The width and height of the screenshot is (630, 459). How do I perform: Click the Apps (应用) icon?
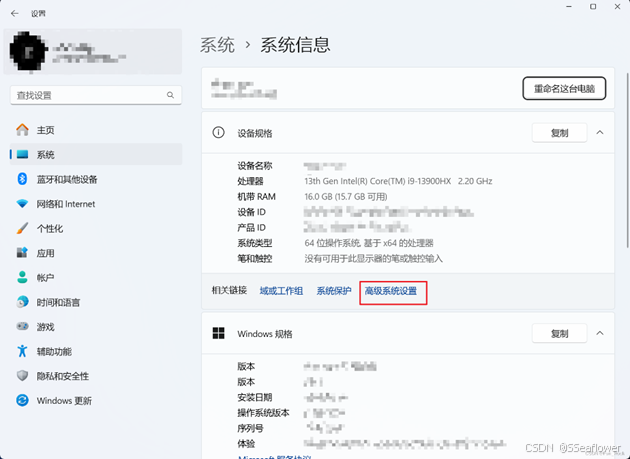(x=22, y=253)
